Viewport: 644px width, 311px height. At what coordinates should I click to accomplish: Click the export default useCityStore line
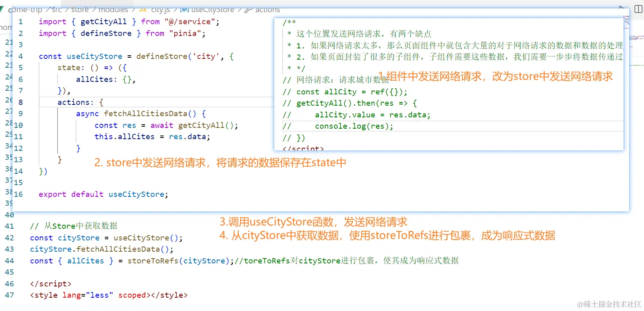tap(104, 194)
